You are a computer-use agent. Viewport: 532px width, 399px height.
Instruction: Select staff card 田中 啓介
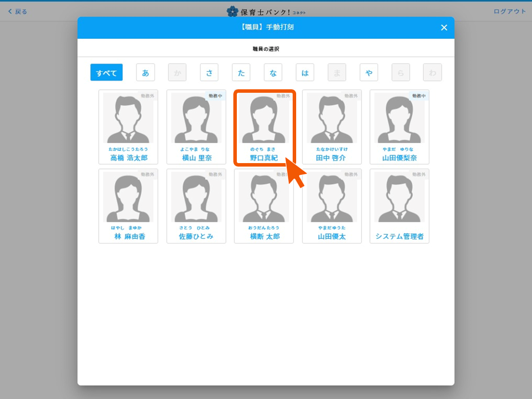(332, 127)
